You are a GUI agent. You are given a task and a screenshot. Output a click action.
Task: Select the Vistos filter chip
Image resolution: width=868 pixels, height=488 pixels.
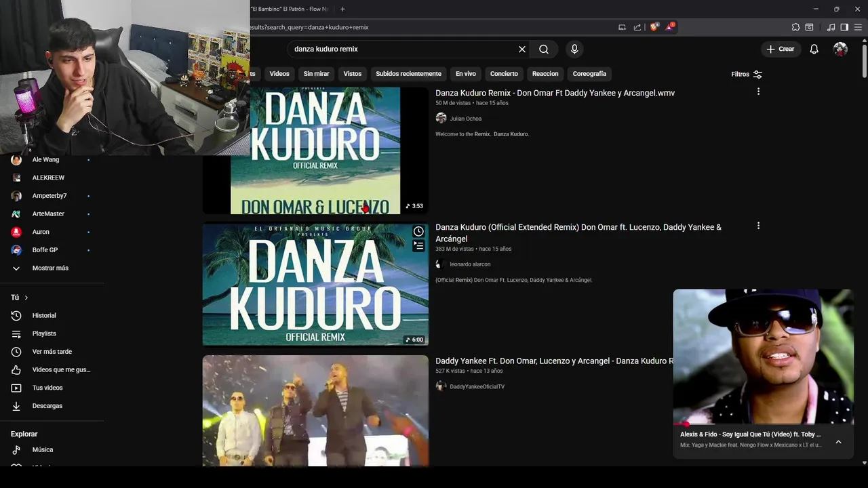(353, 74)
